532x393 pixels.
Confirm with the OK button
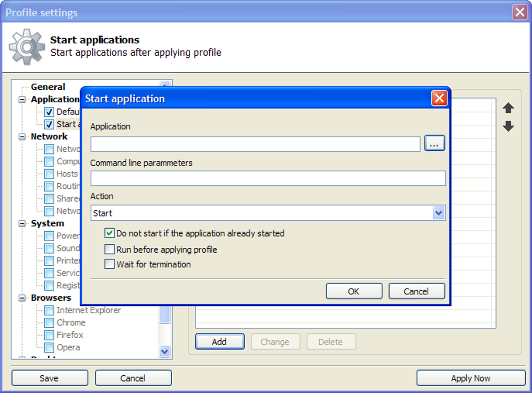pyautogui.click(x=354, y=291)
